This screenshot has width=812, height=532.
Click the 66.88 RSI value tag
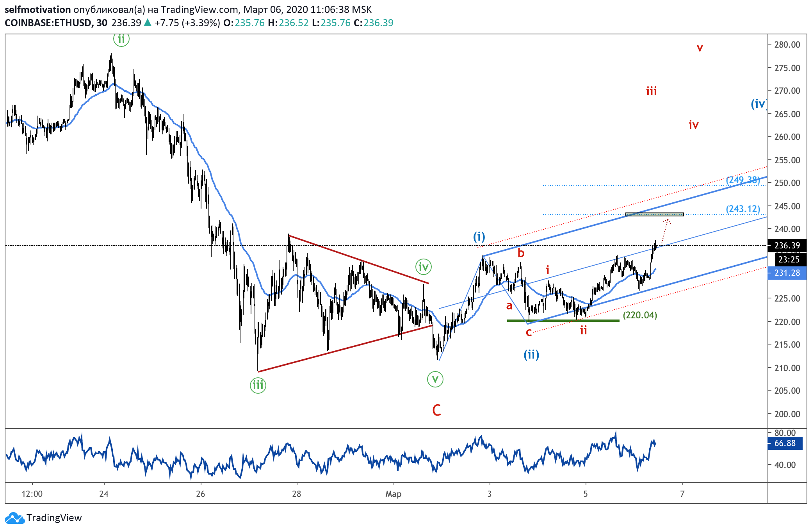785,443
